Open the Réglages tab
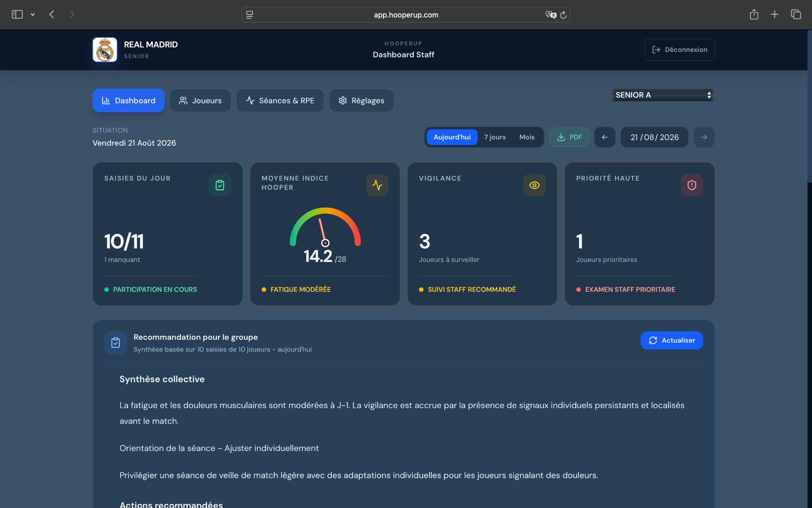The height and width of the screenshot is (508, 812). coord(361,100)
